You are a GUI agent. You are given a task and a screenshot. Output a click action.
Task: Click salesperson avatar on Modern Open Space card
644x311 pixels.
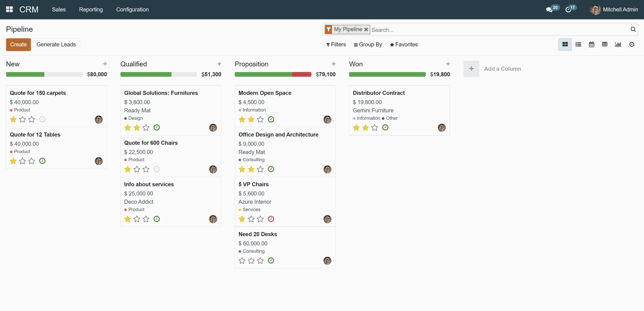coord(327,120)
